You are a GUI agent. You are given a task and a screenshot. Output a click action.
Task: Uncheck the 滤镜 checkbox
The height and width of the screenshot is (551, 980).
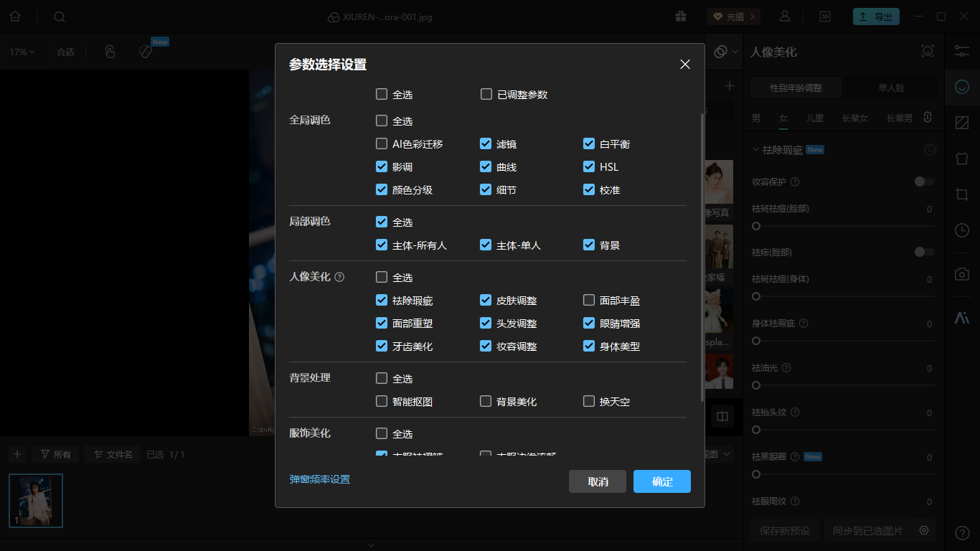[x=485, y=143]
